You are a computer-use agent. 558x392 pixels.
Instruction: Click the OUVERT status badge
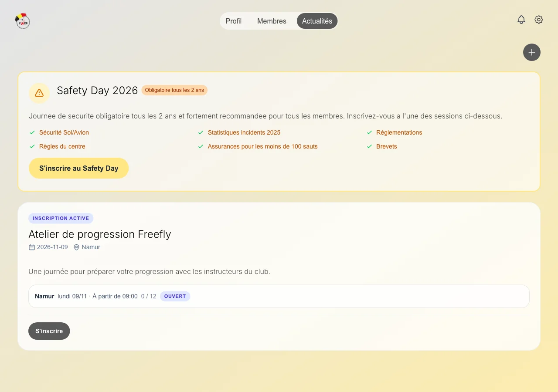pyautogui.click(x=175, y=296)
